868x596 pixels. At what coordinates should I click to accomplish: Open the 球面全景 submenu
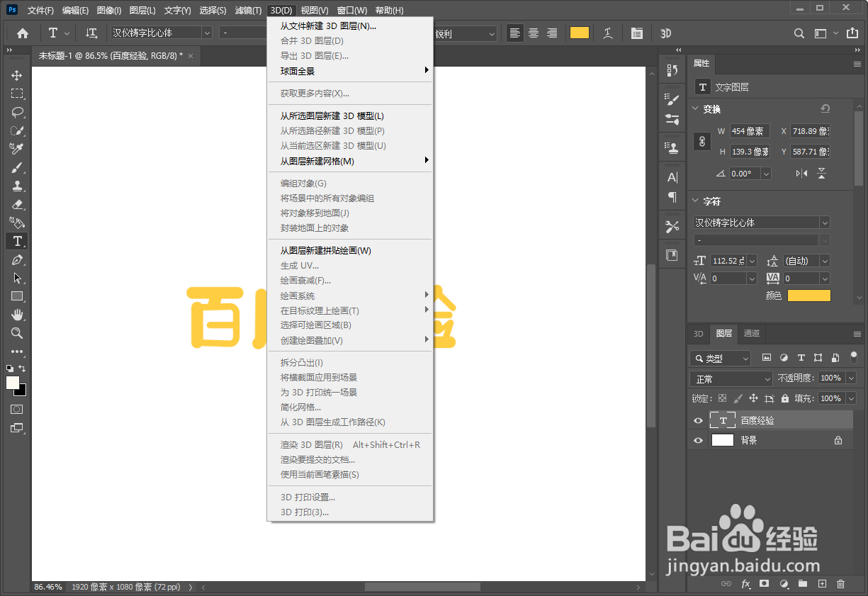[350, 71]
